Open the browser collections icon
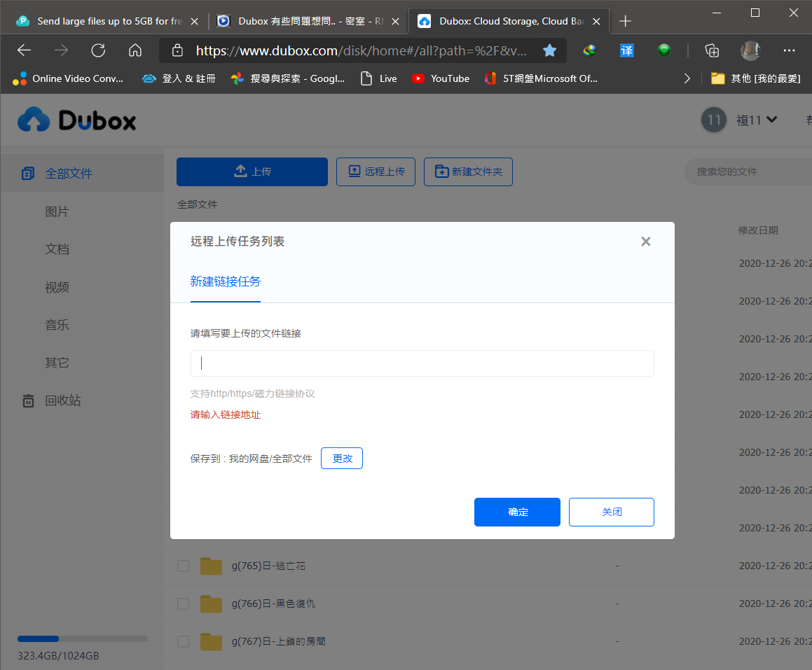The width and height of the screenshot is (812, 670). point(712,50)
